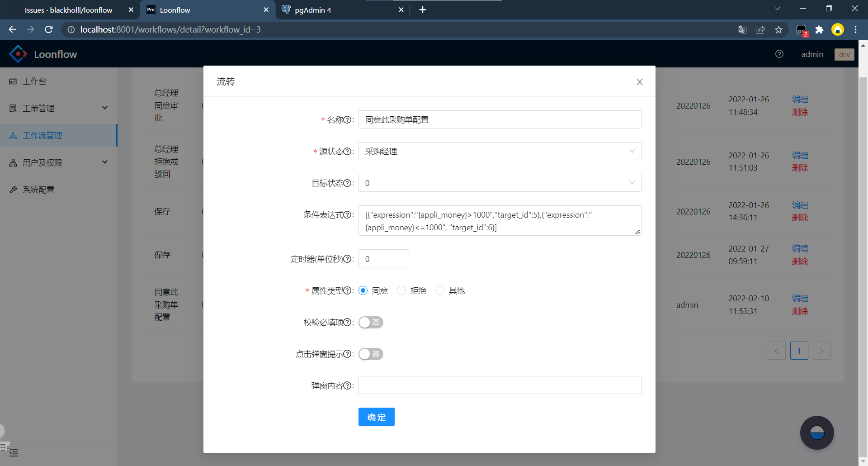
Task: Click the share page icon in the address bar
Action: (x=760, y=30)
